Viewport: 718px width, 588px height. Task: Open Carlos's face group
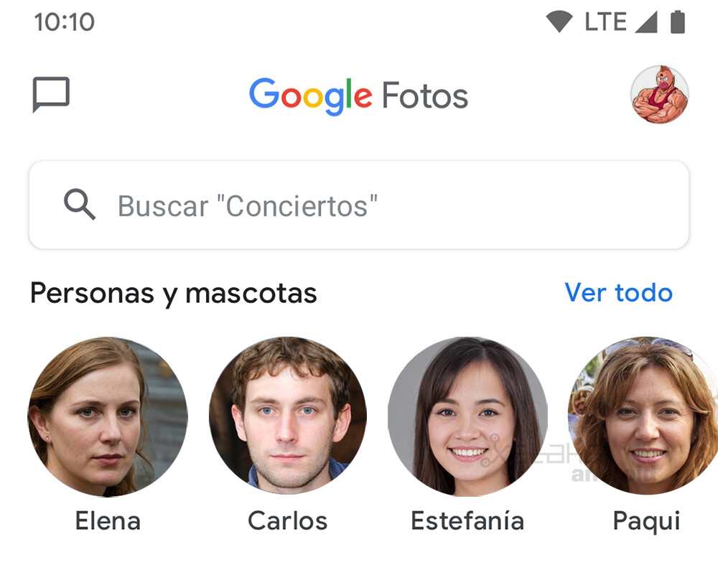coord(287,417)
